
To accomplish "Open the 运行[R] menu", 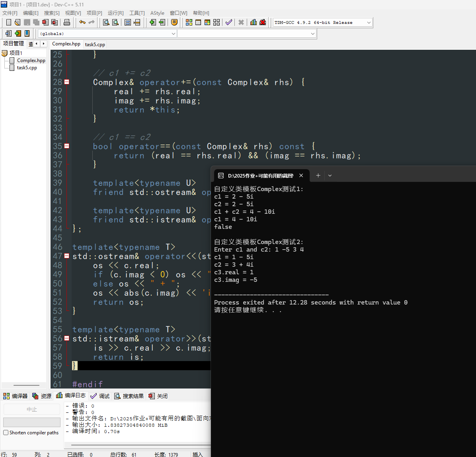I will 116,13.
